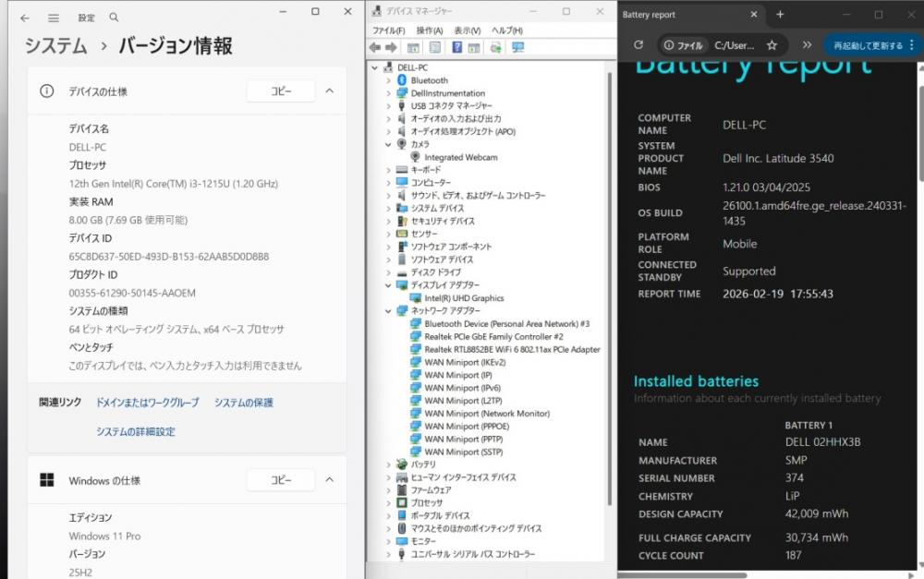
Task: Collapse the Windows の仕様 section chevron
Action: click(330, 480)
